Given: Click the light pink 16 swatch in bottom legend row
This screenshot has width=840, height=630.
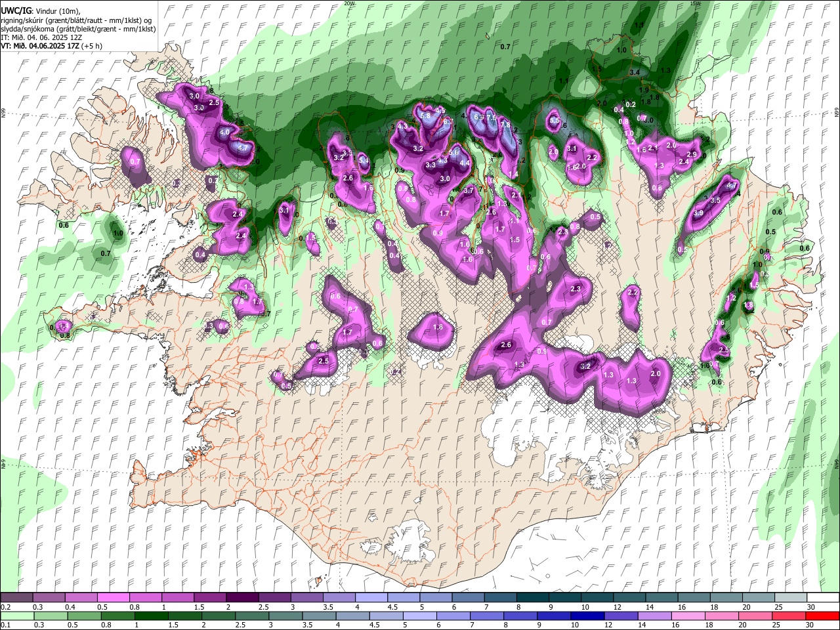Looking at the screenshot, I should tap(688, 616).
